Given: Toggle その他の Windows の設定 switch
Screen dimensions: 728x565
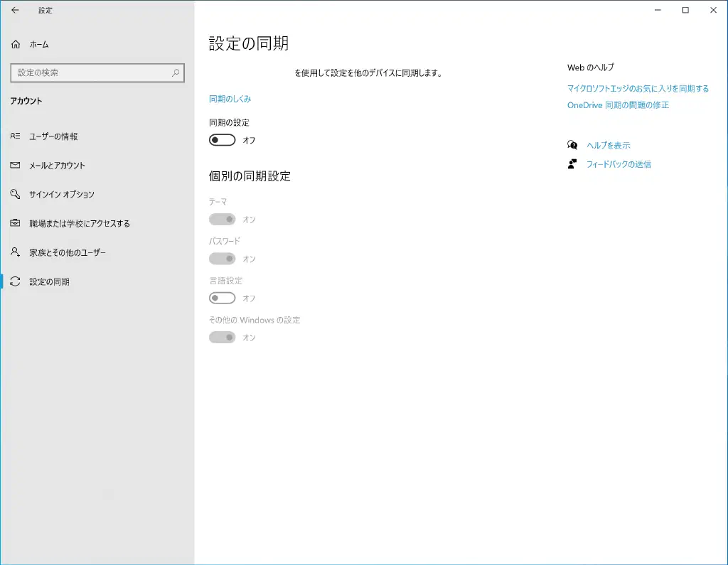Looking at the screenshot, I should click(x=222, y=338).
